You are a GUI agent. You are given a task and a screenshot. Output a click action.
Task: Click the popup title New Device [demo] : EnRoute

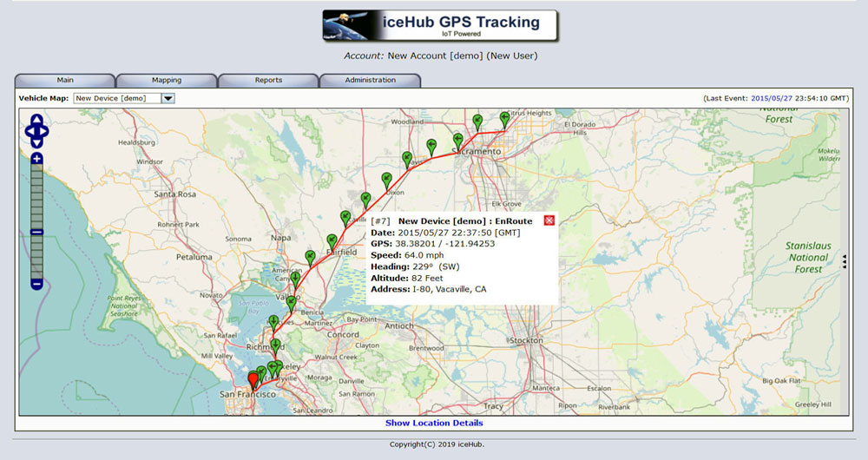click(x=465, y=220)
